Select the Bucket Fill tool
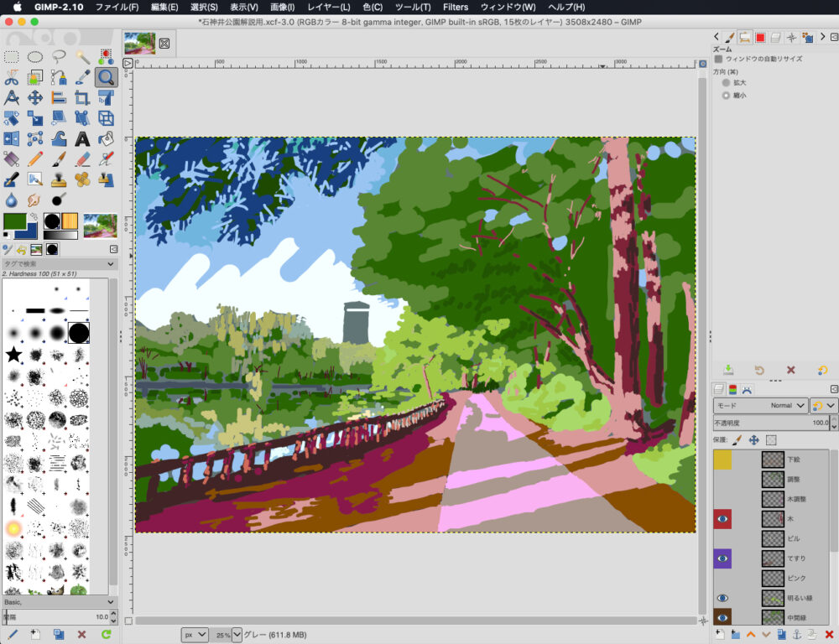The image size is (839, 644). point(106,138)
